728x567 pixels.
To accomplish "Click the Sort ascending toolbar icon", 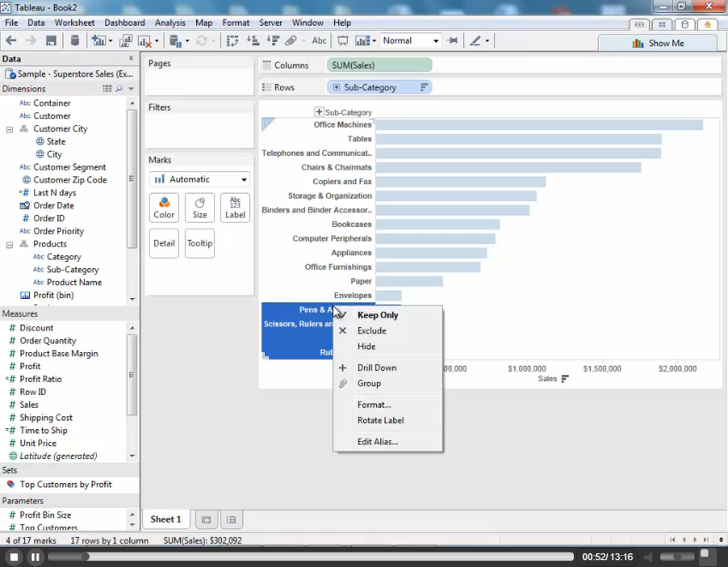I will [253, 40].
